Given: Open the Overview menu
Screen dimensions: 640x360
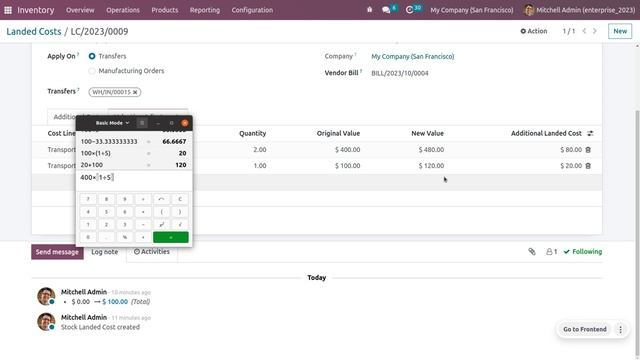Looking at the screenshot, I should point(80,10).
